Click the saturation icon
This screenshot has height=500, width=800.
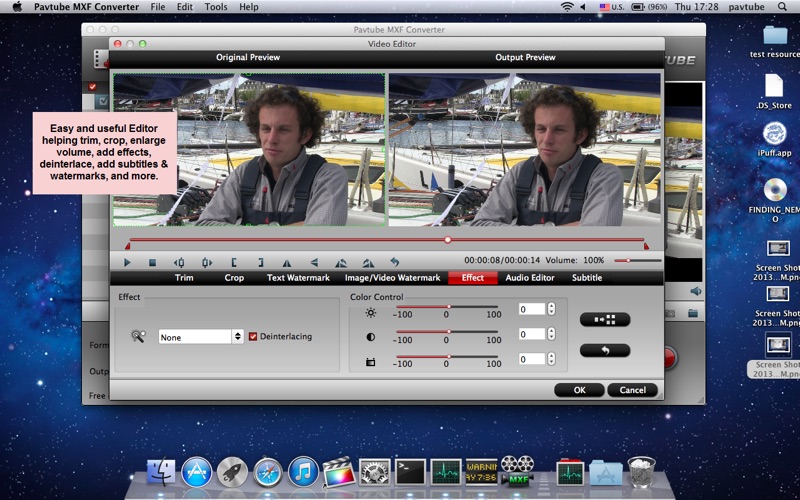point(370,362)
